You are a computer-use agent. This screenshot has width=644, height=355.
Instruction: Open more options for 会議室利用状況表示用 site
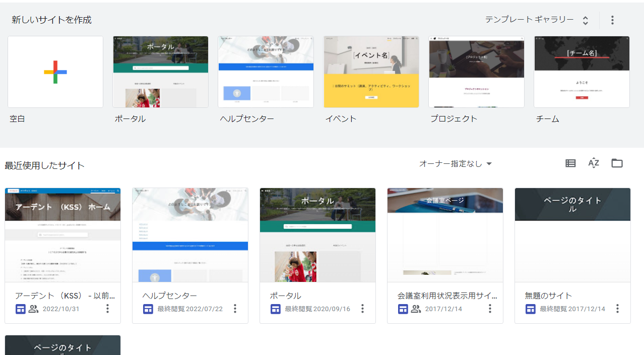click(490, 309)
